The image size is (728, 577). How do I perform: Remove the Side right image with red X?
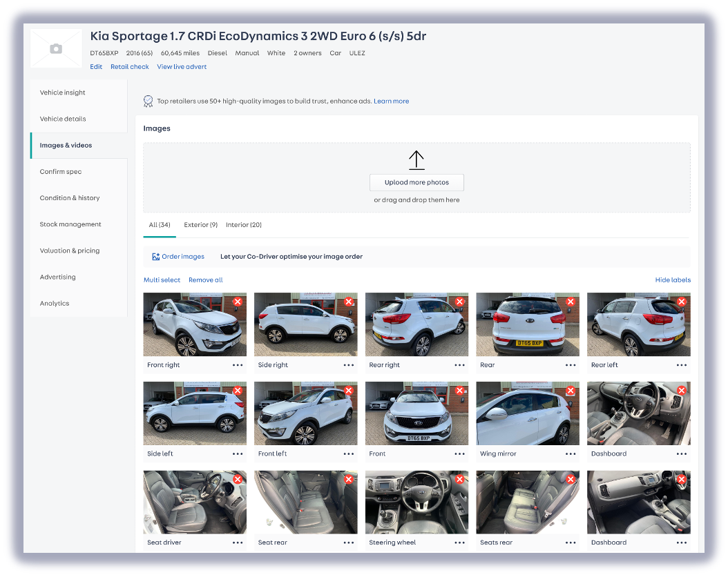pyautogui.click(x=349, y=302)
